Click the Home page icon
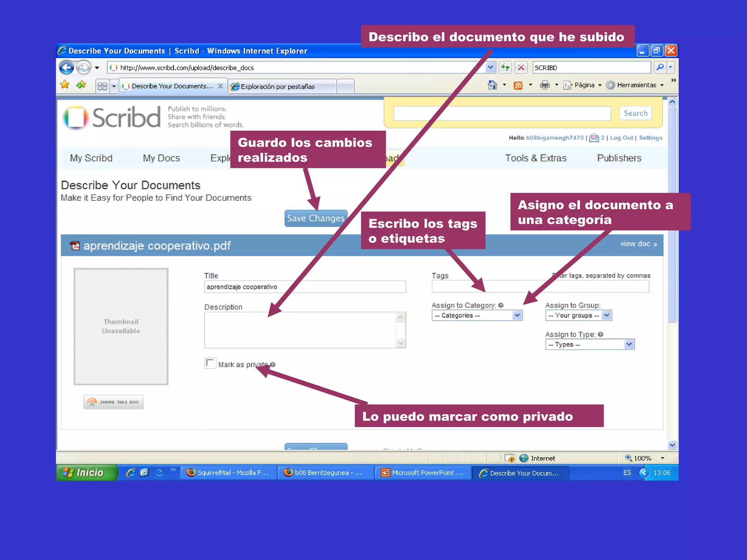Image resolution: width=747 pixels, height=560 pixels. pyautogui.click(x=492, y=85)
